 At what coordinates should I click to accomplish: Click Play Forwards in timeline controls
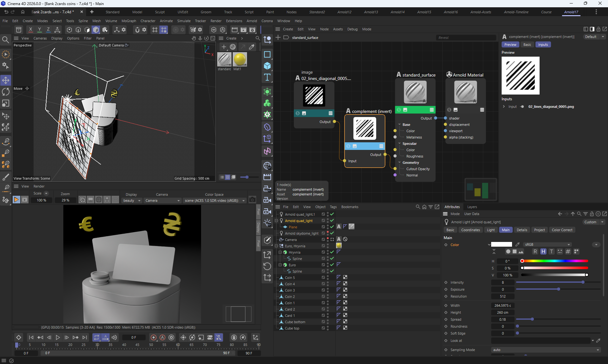[x=58, y=337]
